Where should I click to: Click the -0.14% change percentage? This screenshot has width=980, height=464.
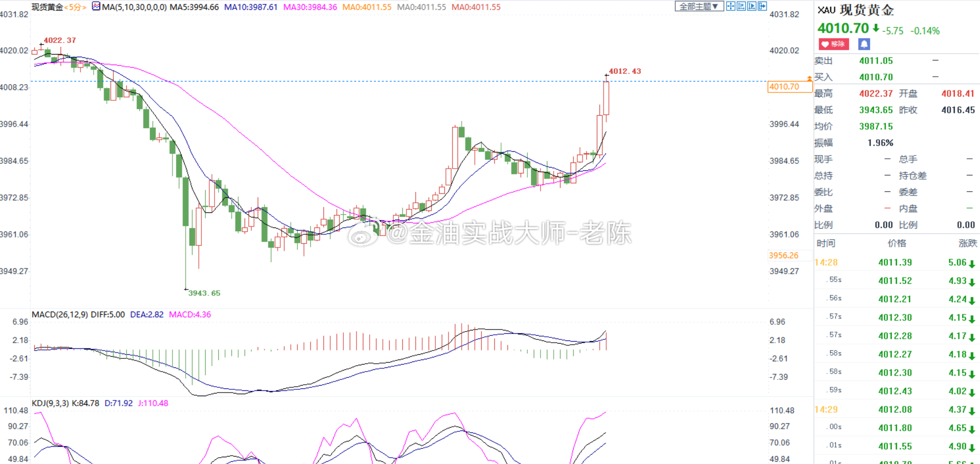click(x=925, y=31)
